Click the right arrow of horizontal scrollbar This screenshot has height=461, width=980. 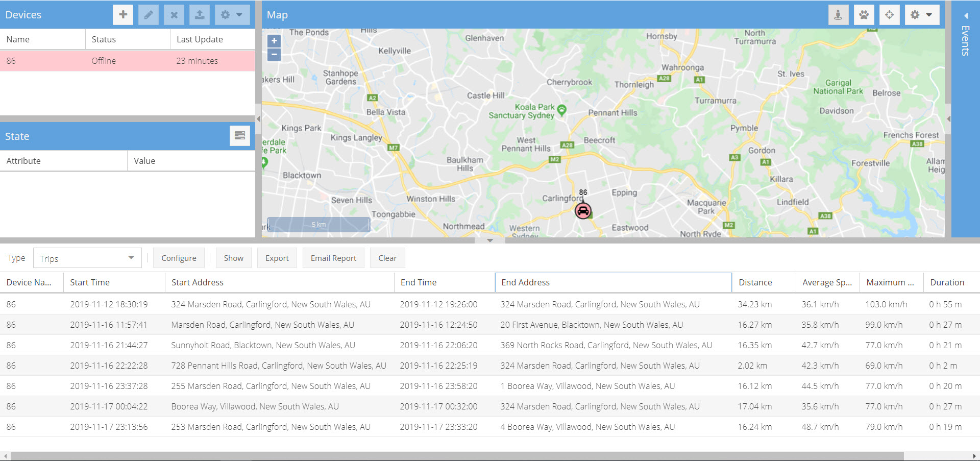click(974, 456)
